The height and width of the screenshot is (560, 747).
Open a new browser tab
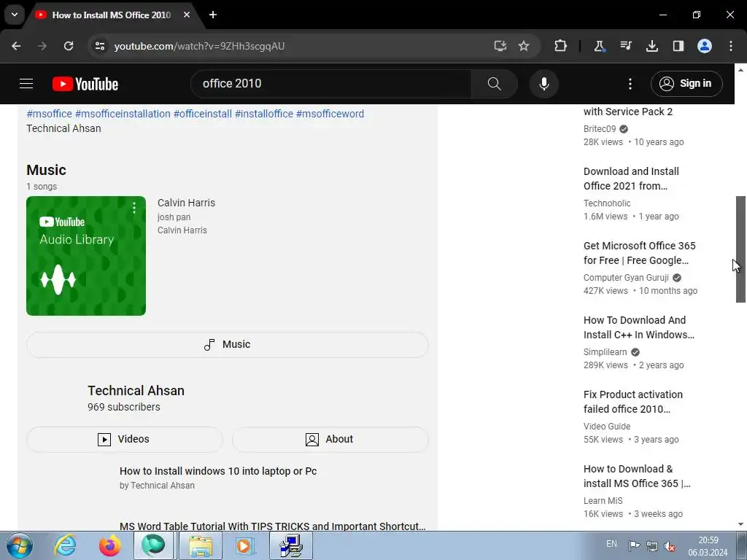(213, 15)
